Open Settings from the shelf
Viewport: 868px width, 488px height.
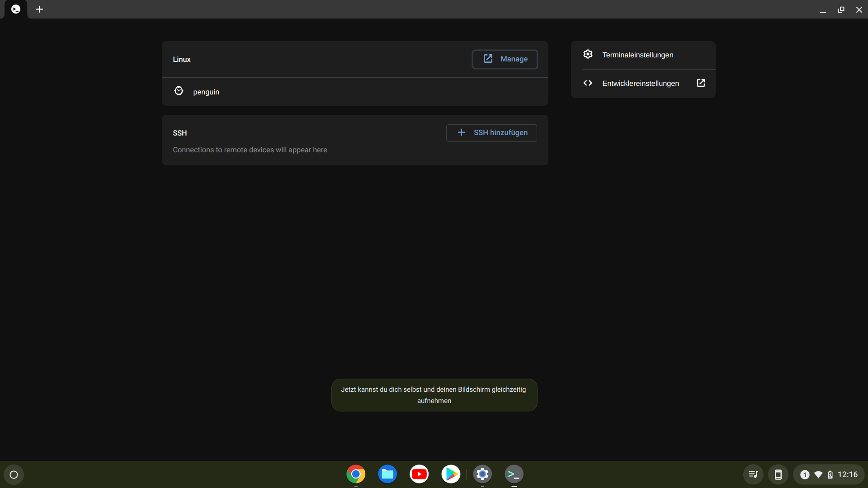482,474
